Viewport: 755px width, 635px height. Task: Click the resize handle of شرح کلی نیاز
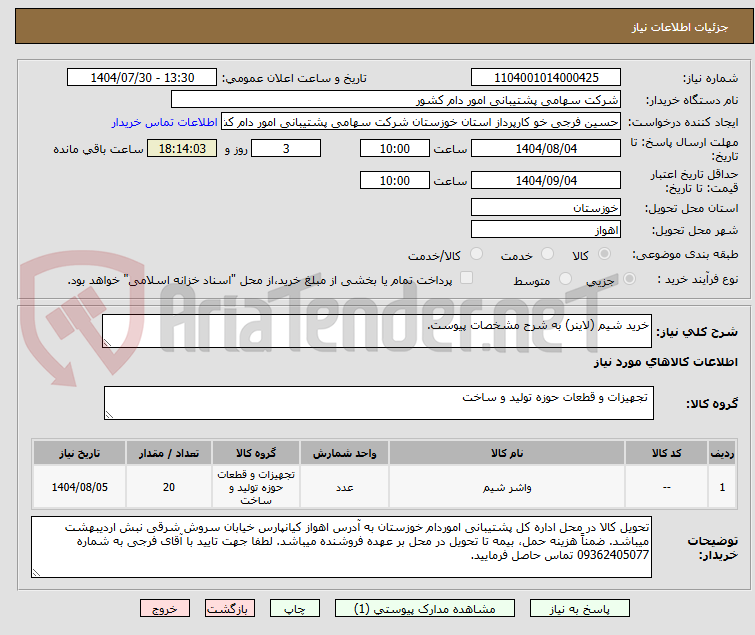click(x=107, y=343)
